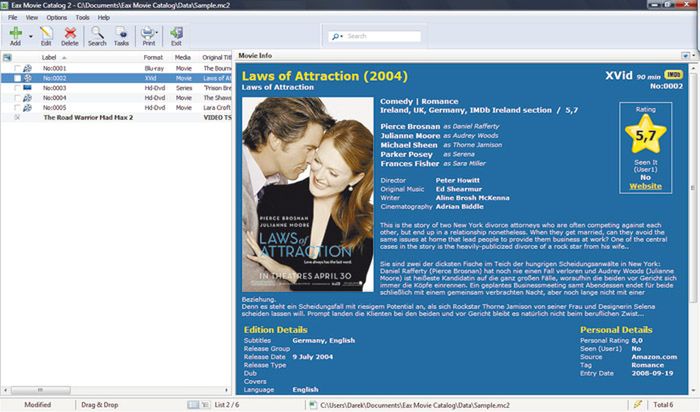Click the film reel icon of No:0005

pyautogui.click(x=27, y=108)
